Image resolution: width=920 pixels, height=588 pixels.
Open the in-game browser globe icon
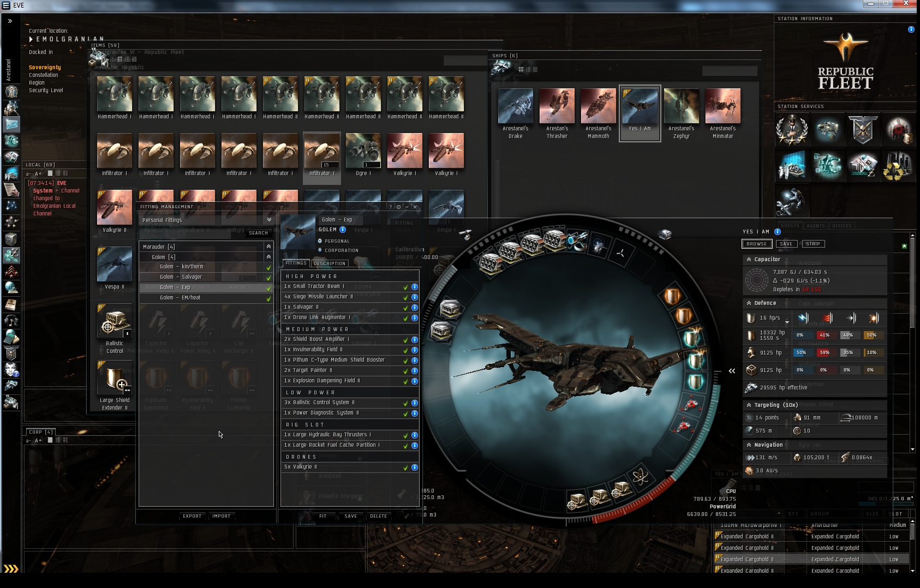click(x=11, y=288)
